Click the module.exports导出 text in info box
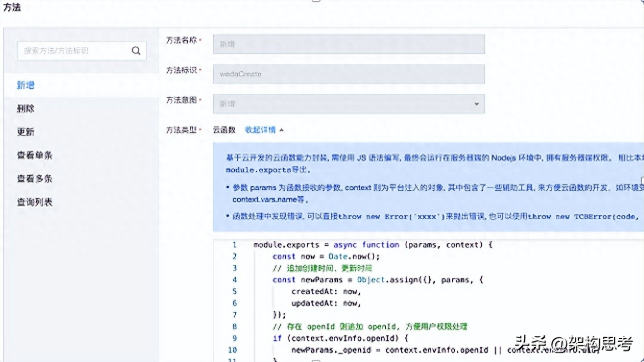This screenshot has height=362, width=644. click(x=268, y=170)
